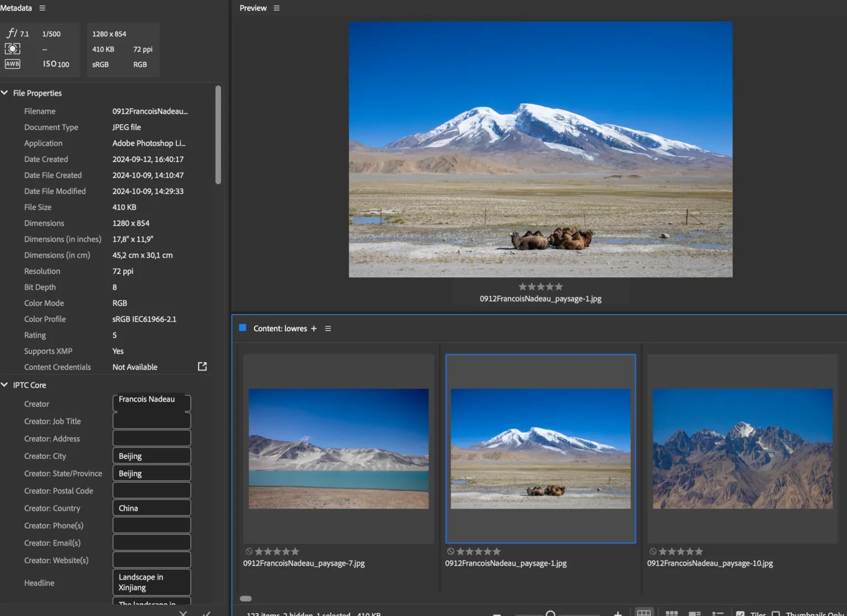847x616 pixels.
Task: Add a new Content panel with plus icon
Action: [x=314, y=329]
